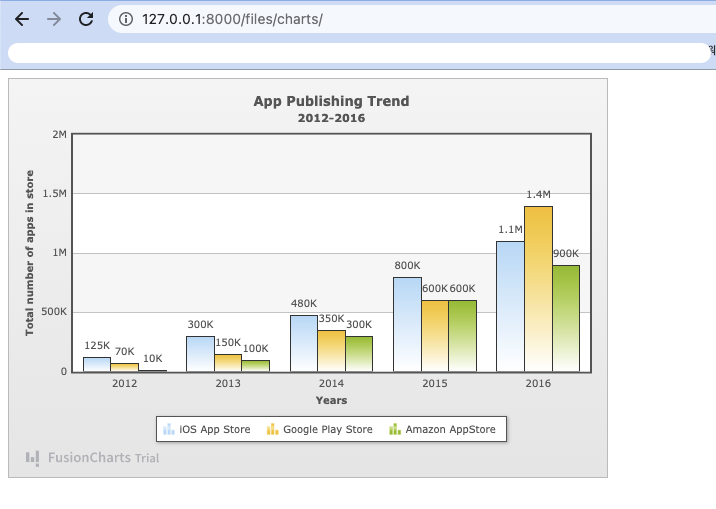This screenshot has width=716, height=509.
Task: Click the browser forward arrow
Action: tap(54, 19)
